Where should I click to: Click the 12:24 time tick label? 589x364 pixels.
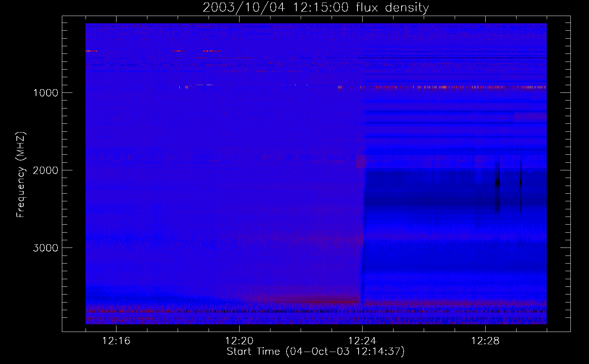pyautogui.click(x=362, y=341)
